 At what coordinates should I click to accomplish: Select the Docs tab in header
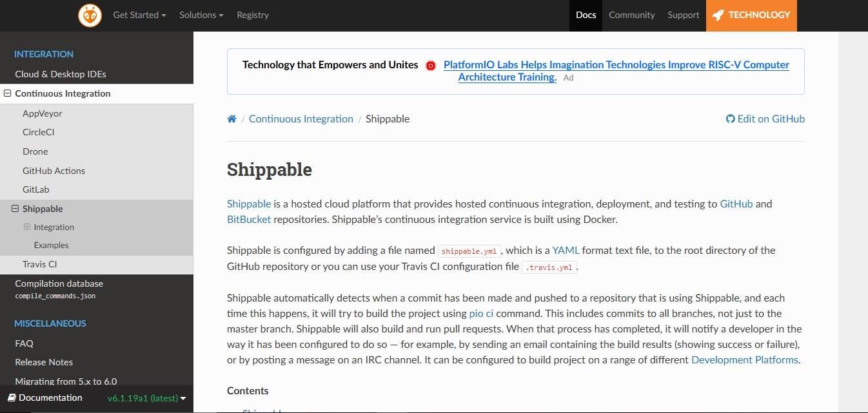pyautogui.click(x=586, y=15)
